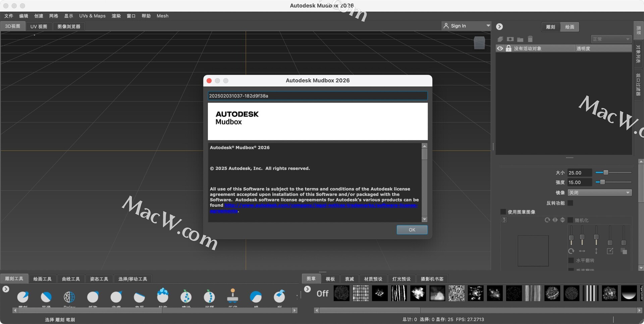This screenshot has height=324, width=644.
Task: Click the 大小 value field 25.00
Action: coord(580,173)
